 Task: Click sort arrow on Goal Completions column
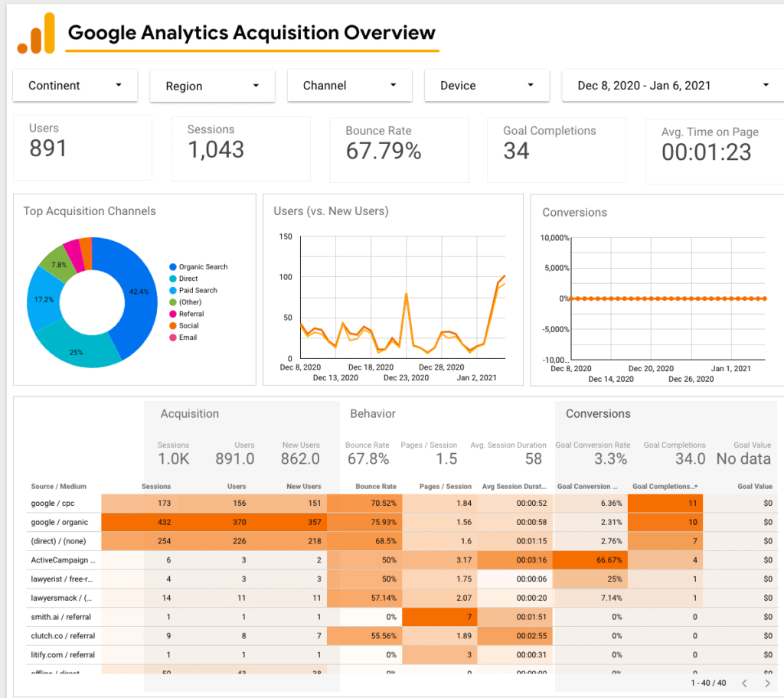pos(695,487)
